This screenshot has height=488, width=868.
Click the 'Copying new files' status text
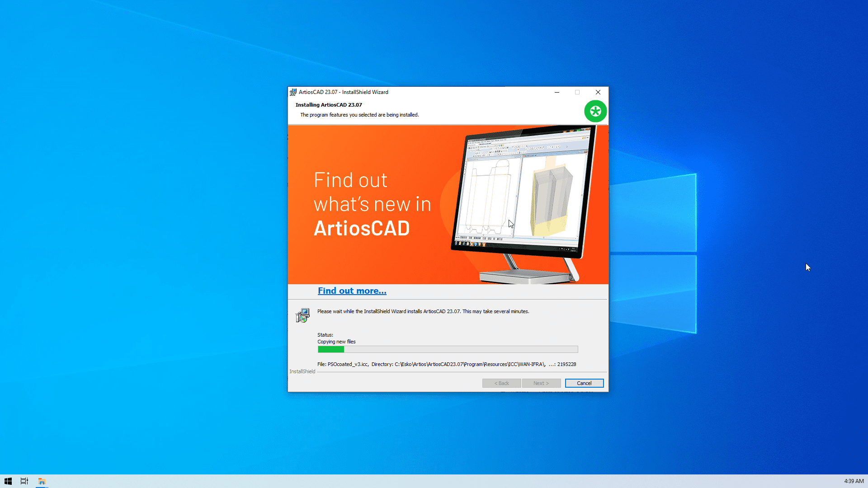(x=336, y=342)
